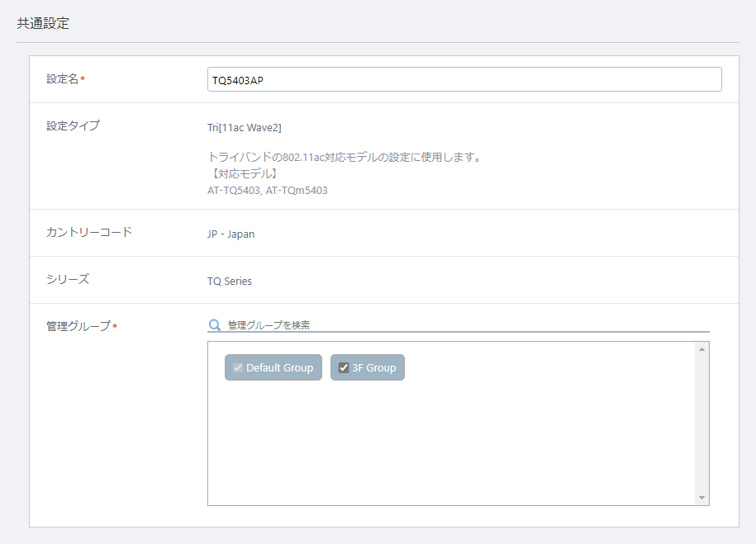756x544 pixels.
Task: Click the TQ Series value text
Action: point(230,281)
